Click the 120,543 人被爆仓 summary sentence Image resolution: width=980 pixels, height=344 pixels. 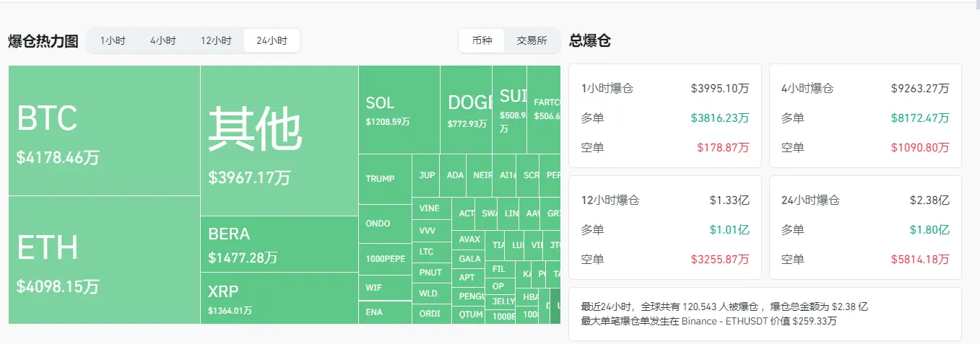tap(724, 306)
